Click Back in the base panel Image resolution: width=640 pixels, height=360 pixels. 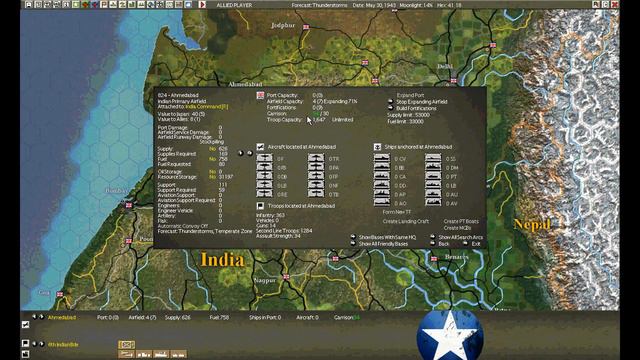(443, 244)
